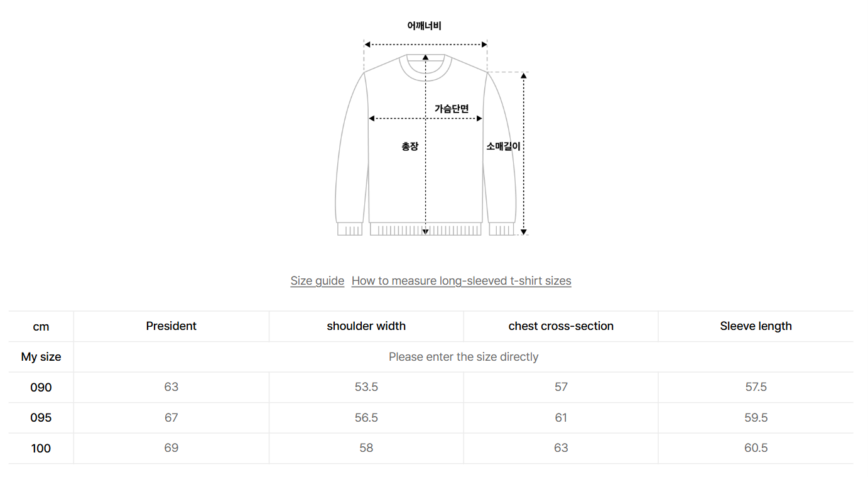Viewport: 868px width, 477px height.
Task: Click the 어깨너비 label above the sweater
Action: coord(425,26)
